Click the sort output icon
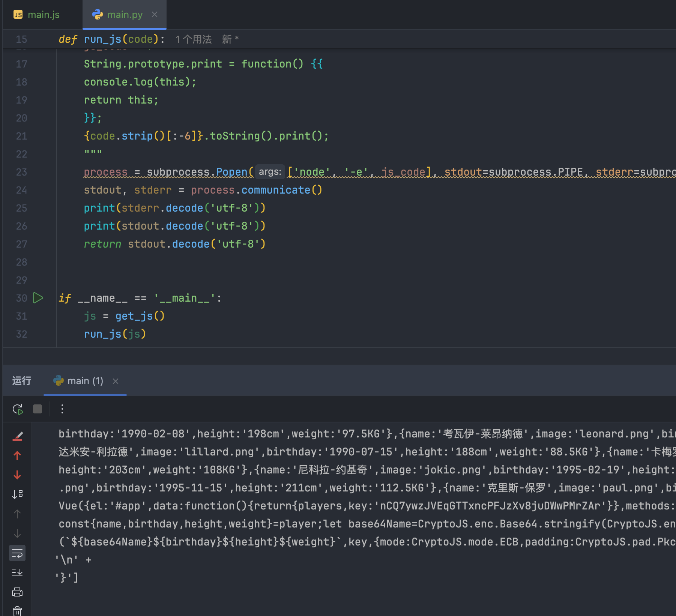This screenshot has height=616, width=676. click(17, 494)
